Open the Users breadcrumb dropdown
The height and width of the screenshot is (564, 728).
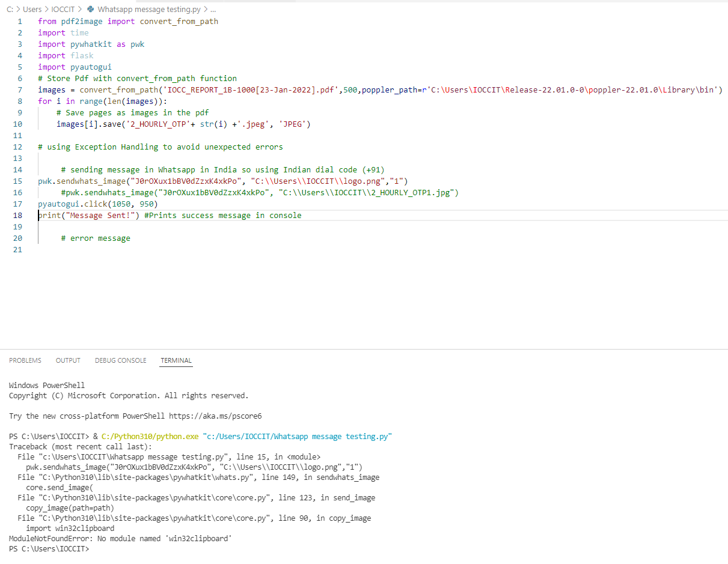pyautogui.click(x=33, y=9)
